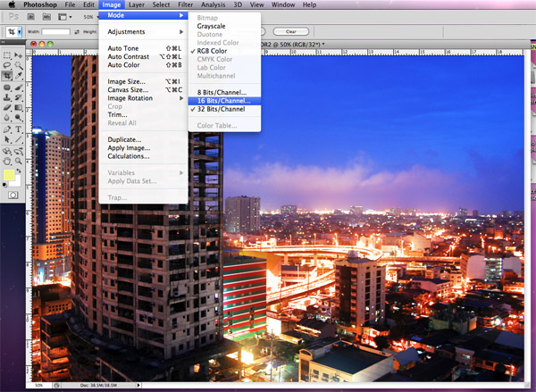Open Canvas Size dialog
This screenshot has width=536, height=392.
tap(143, 90)
